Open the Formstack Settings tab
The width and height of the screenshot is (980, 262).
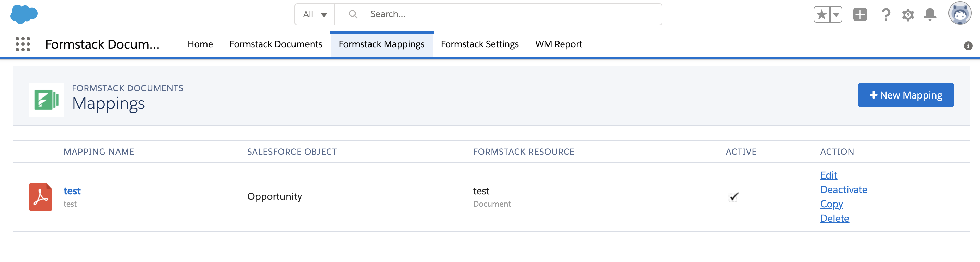click(x=479, y=44)
